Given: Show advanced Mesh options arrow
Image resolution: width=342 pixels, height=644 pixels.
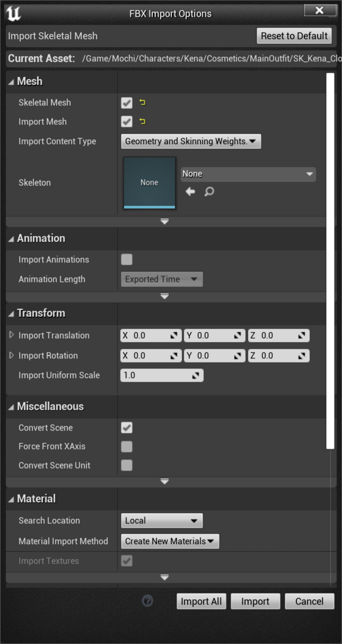Looking at the screenshot, I should (165, 221).
